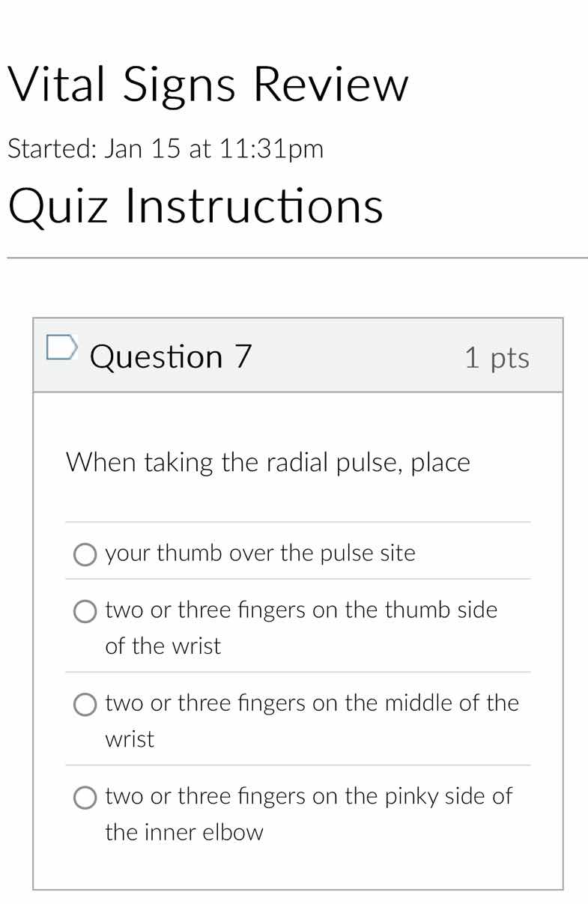The image size is (588, 904).
Task: Click the word 'wrist' in the third option
Action: [129, 738]
